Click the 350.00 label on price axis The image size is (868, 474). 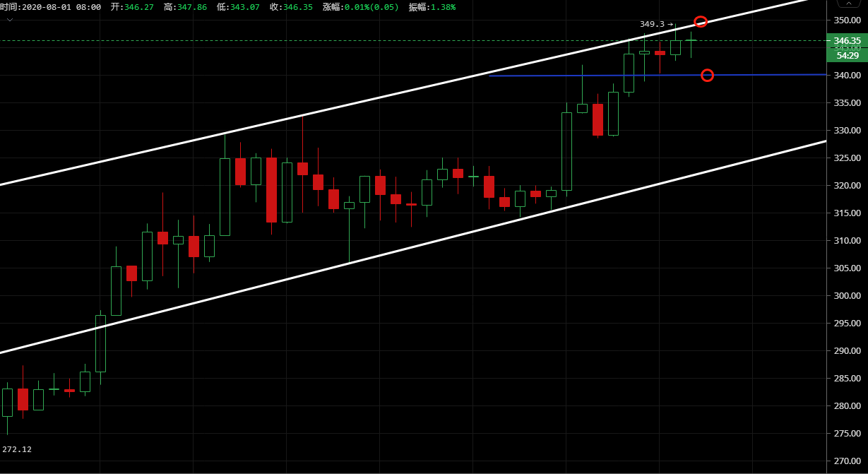847,20
